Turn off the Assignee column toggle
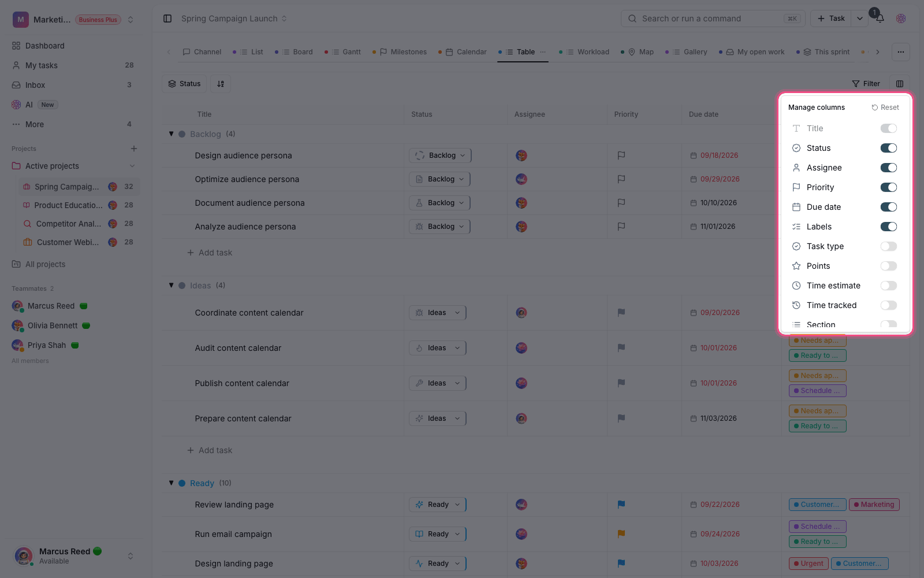This screenshot has height=578, width=924. (889, 168)
